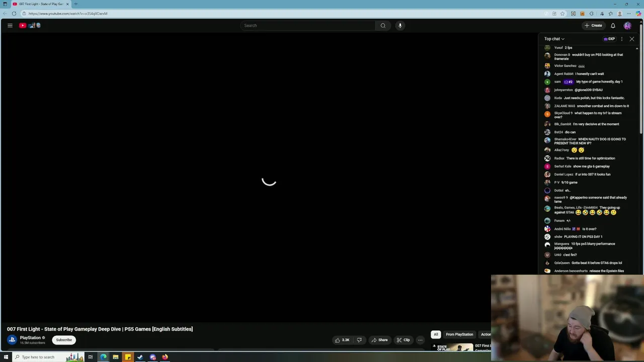Navigate back in the browser
This screenshot has width=644, height=362.
(x=5, y=14)
